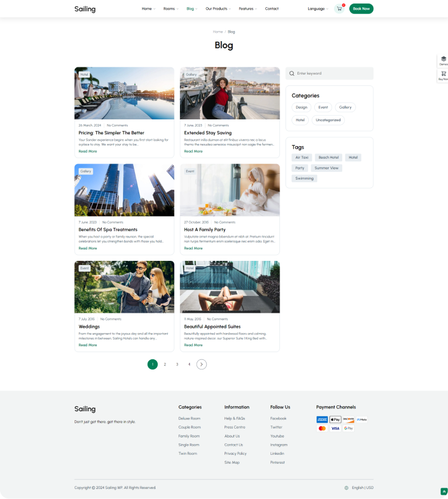Image resolution: width=448 pixels, height=499 pixels.
Task: Click the search magnifier icon
Action: coord(291,73)
